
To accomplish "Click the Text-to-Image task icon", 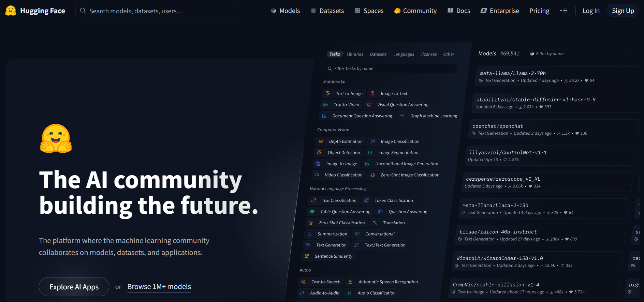I will click(328, 93).
